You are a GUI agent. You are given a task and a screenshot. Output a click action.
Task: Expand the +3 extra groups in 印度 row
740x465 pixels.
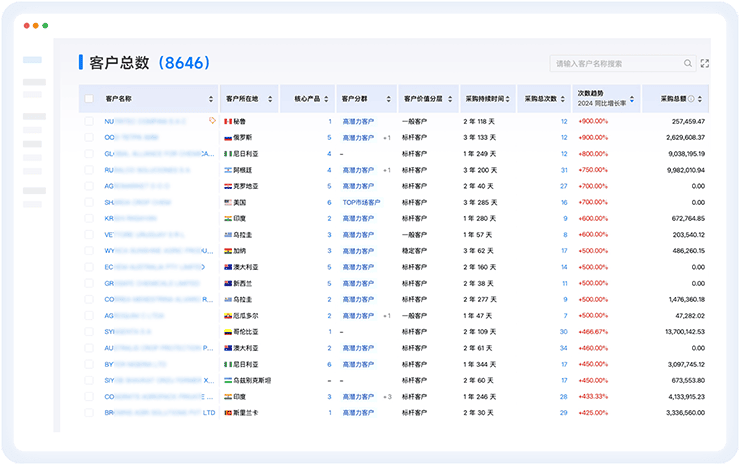386,396
